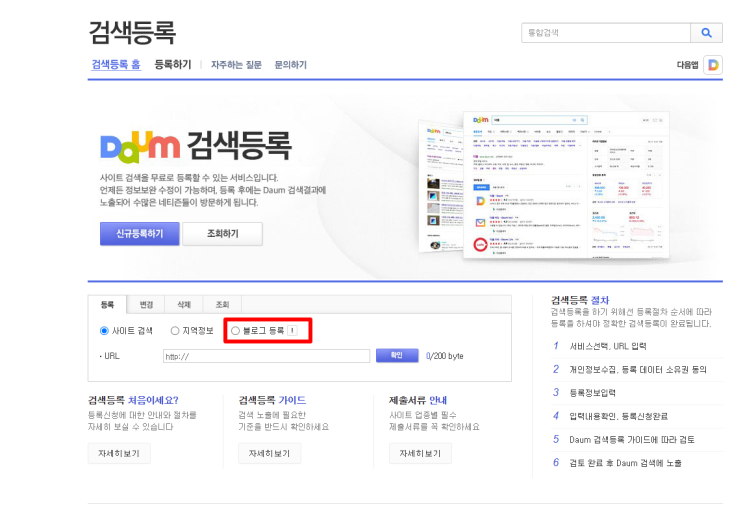Click the 검색등록 가이드 heading
743x509 pixels.
(x=272, y=400)
